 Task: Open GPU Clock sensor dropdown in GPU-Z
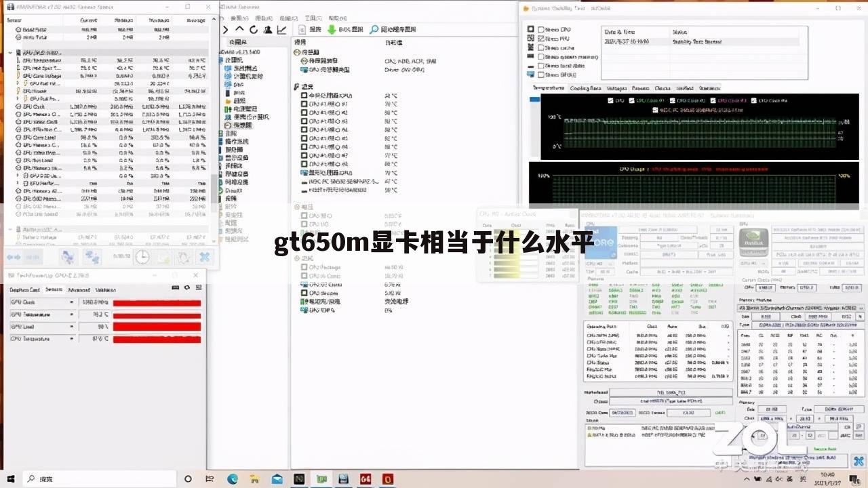point(72,302)
